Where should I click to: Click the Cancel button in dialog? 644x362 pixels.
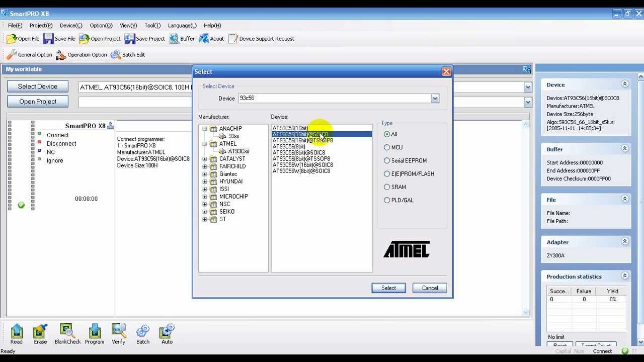tap(430, 288)
